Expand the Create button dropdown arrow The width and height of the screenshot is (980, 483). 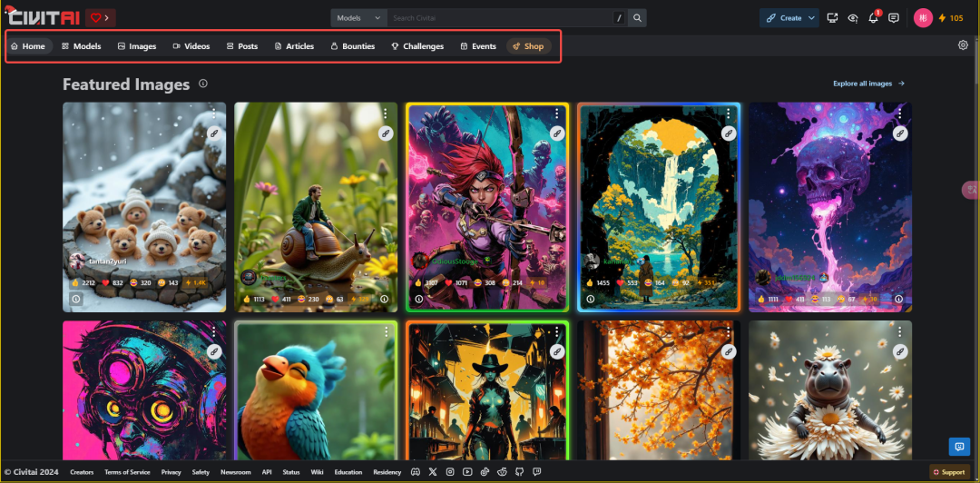810,18
